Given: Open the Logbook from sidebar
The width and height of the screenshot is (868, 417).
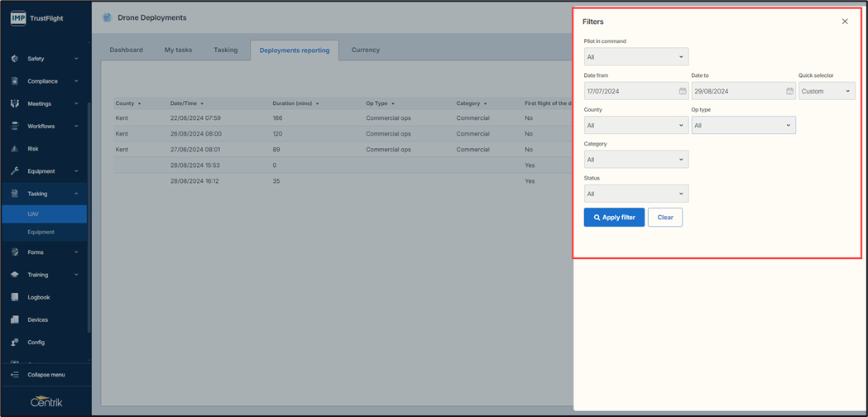Looking at the screenshot, I should tap(38, 297).
